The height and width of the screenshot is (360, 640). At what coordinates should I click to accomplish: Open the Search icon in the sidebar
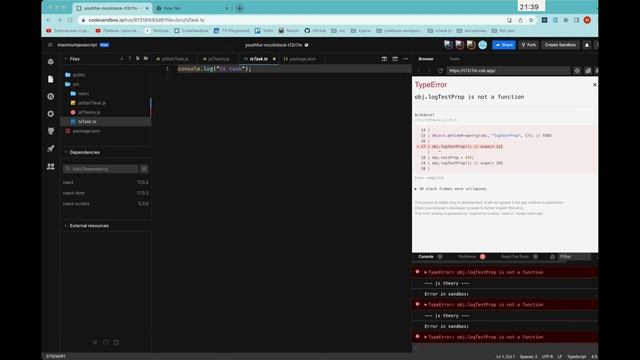pos(51,96)
